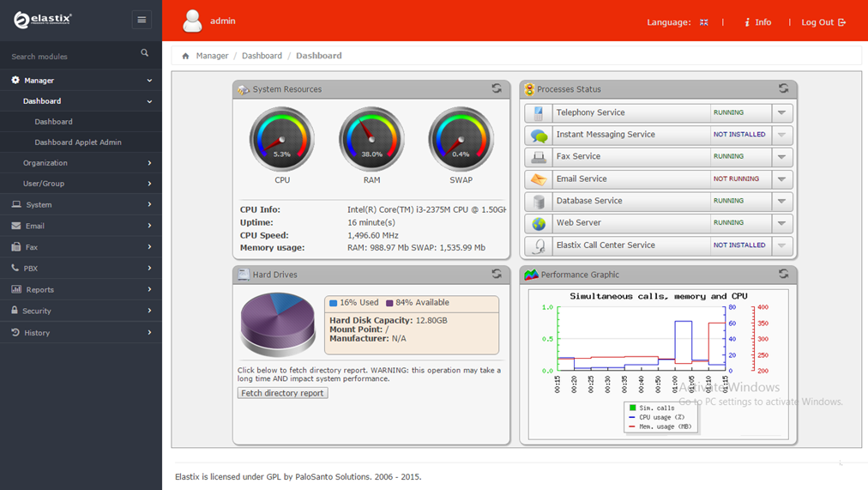Click the first Dashboard breadcrumb link

pyautogui.click(x=262, y=56)
